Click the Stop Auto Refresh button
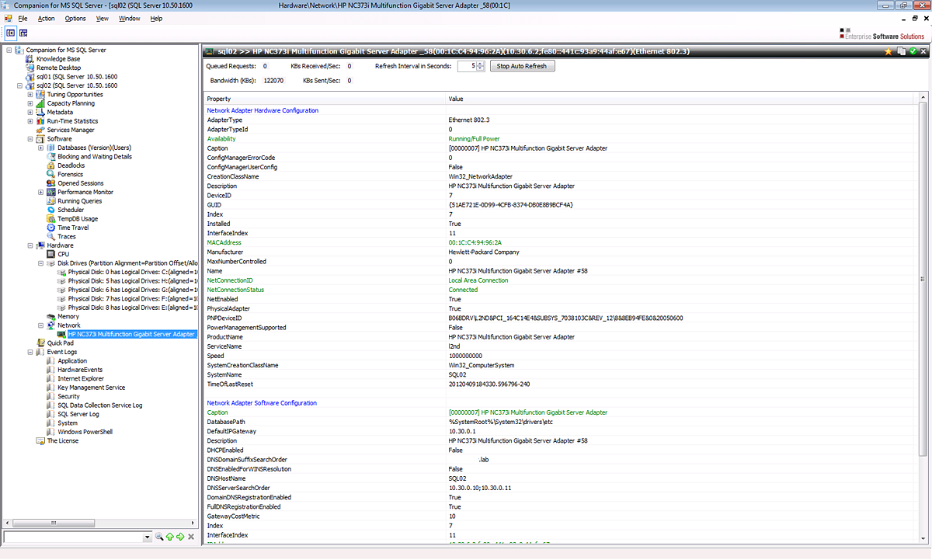932x560 pixels. [x=522, y=66]
